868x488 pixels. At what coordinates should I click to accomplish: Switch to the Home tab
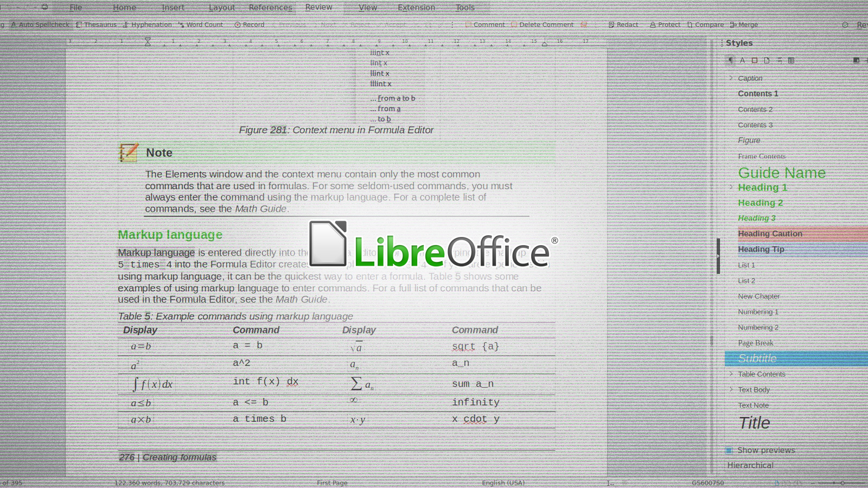[x=124, y=8]
